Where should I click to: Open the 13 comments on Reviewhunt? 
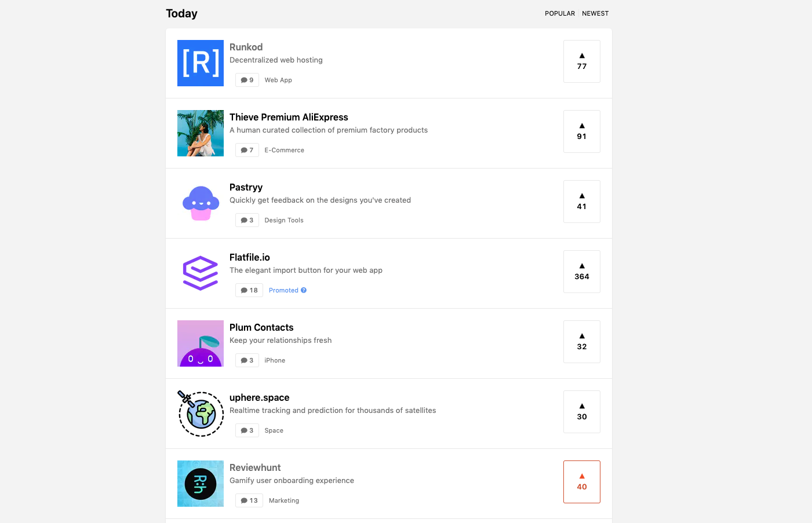click(x=249, y=500)
